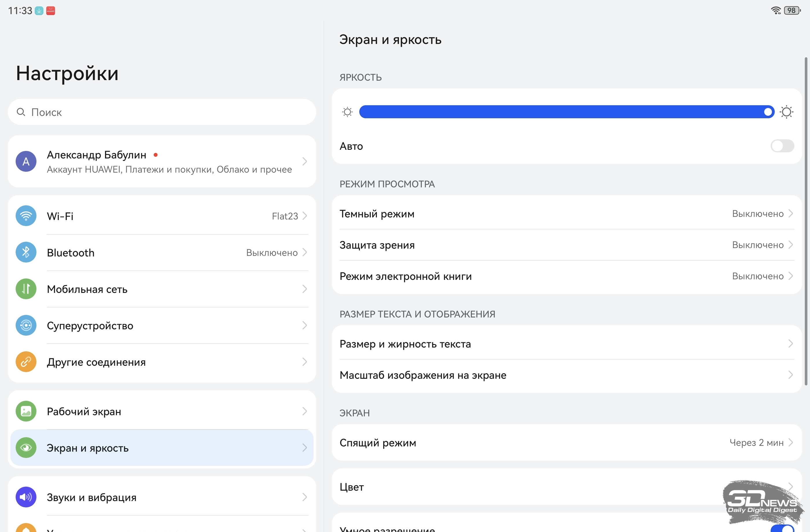Tap the Рабочий экран icon
The height and width of the screenshot is (532, 810).
[26, 411]
